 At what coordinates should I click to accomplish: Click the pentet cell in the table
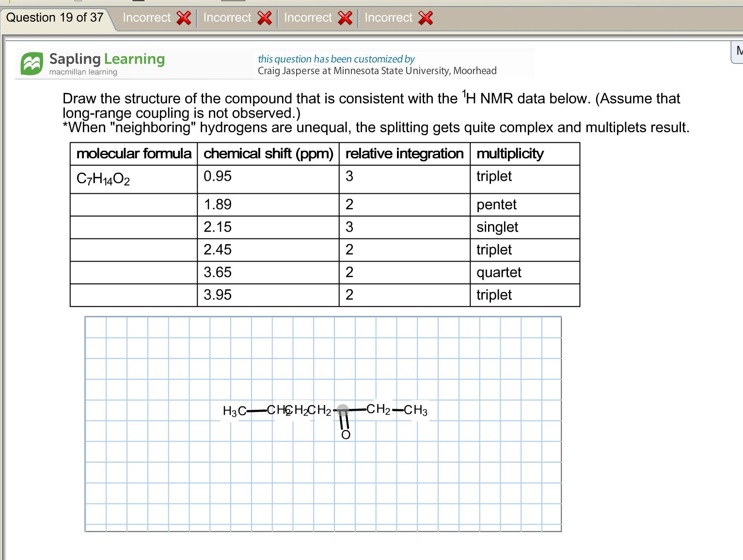click(496, 204)
